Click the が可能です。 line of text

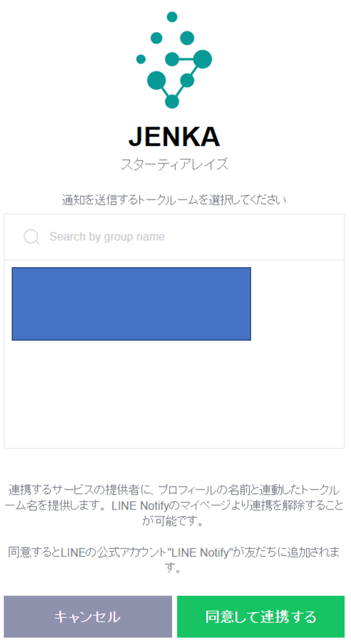[x=173, y=521]
